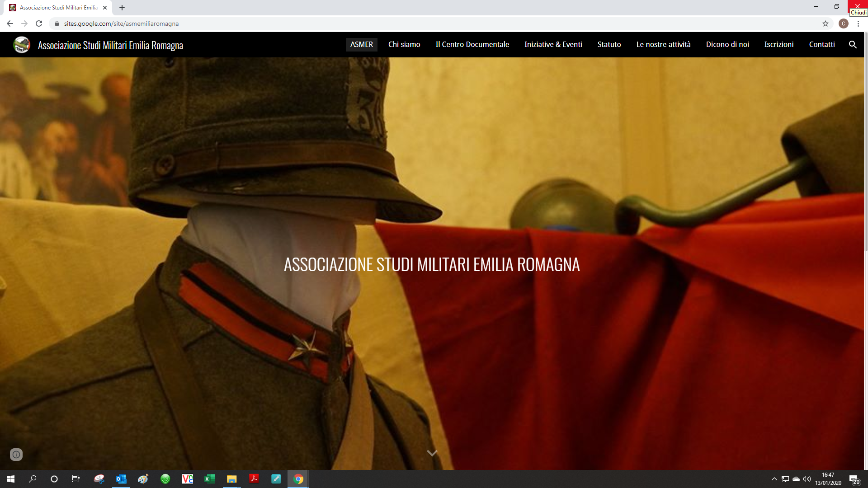Image resolution: width=868 pixels, height=488 pixels.
Task: Open the Contatti page
Action: point(822,44)
